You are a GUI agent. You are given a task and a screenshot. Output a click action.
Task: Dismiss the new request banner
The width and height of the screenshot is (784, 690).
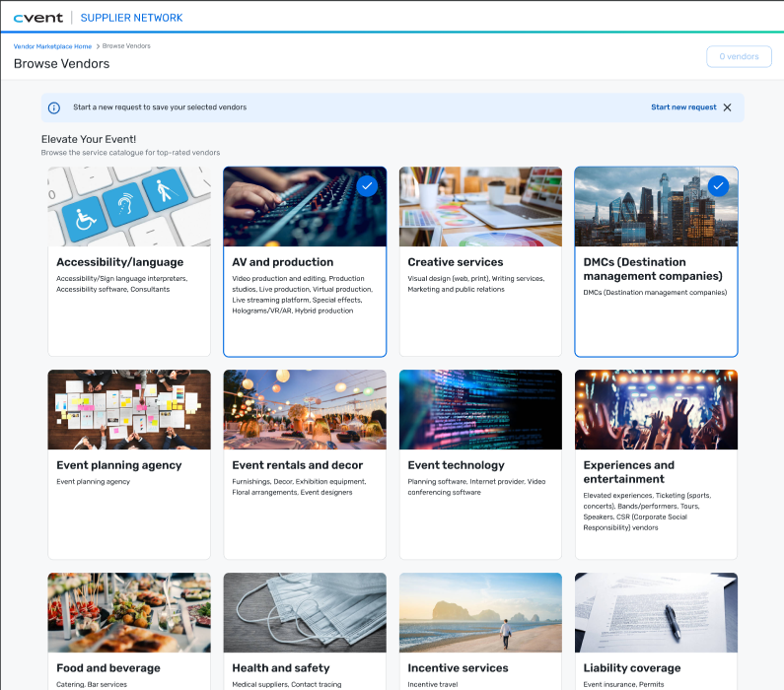point(727,107)
